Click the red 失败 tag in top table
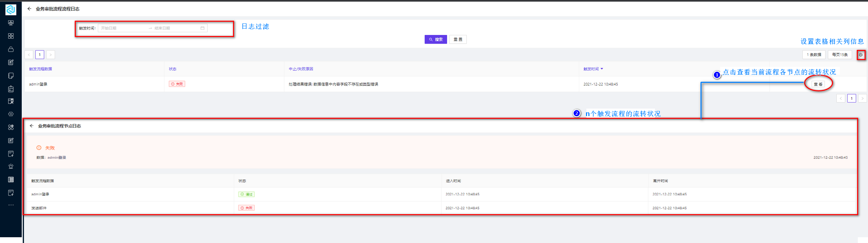The width and height of the screenshot is (868, 243). 177,84
